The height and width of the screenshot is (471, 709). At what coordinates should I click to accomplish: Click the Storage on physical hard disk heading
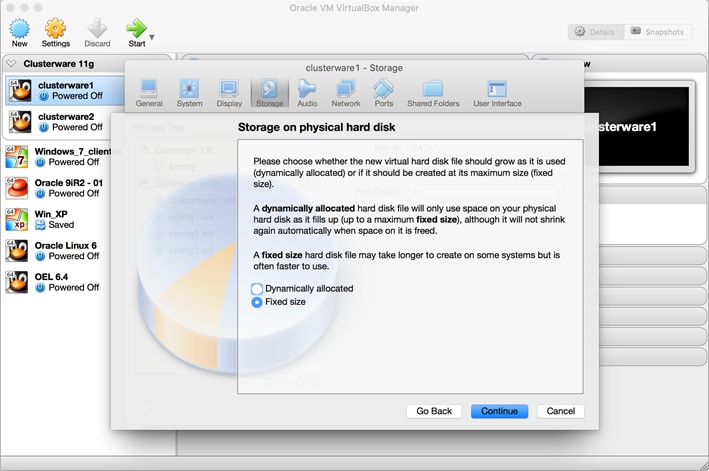click(x=317, y=127)
